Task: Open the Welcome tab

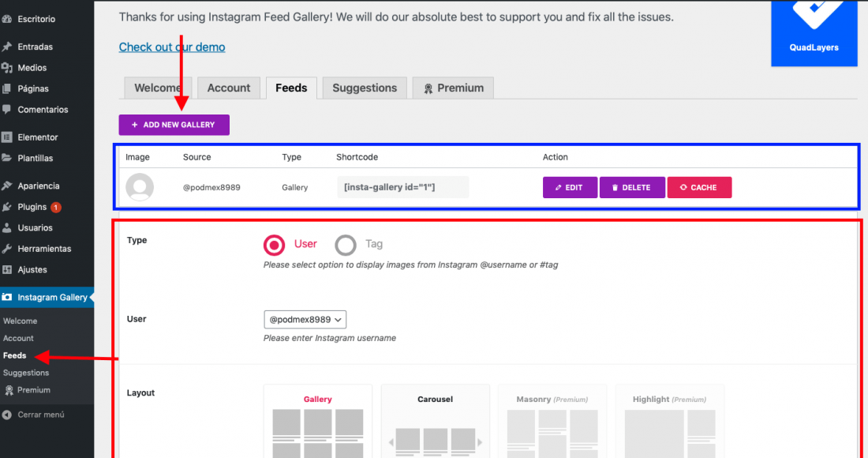Action: [x=158, y=88]
